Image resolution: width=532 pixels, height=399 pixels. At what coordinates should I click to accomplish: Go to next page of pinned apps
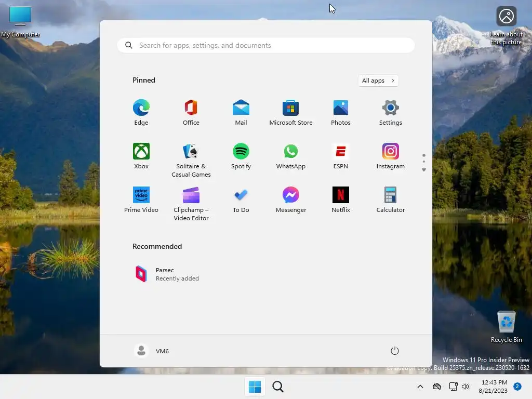tap(424, 170)
